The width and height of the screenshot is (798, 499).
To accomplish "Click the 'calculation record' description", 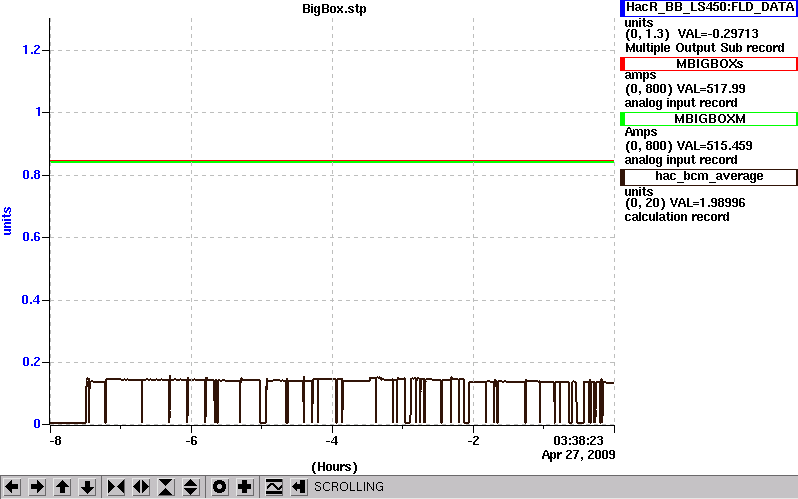I will [677, 217].
